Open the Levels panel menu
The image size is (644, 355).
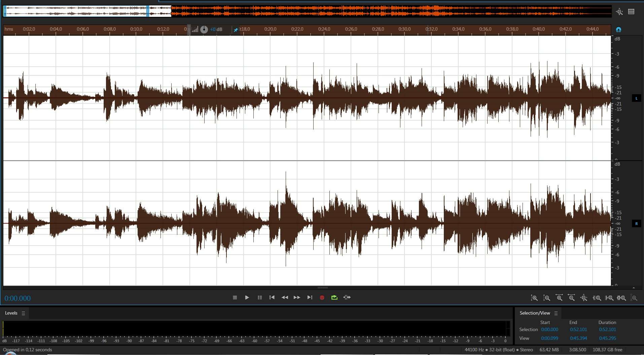23,313
